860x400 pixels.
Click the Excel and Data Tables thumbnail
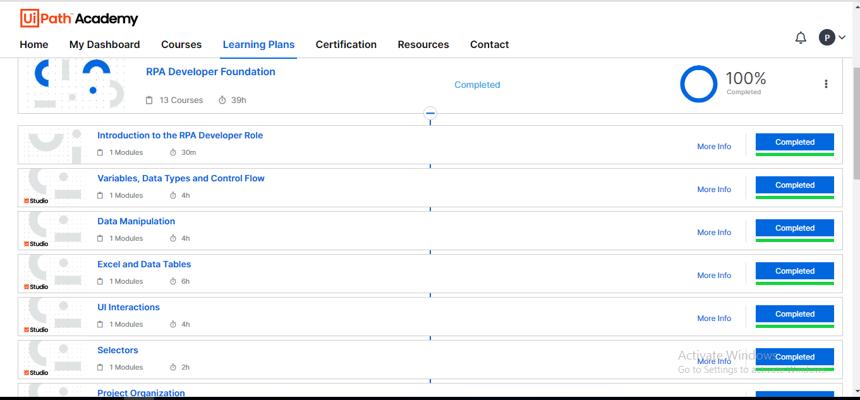coord(53,273)
